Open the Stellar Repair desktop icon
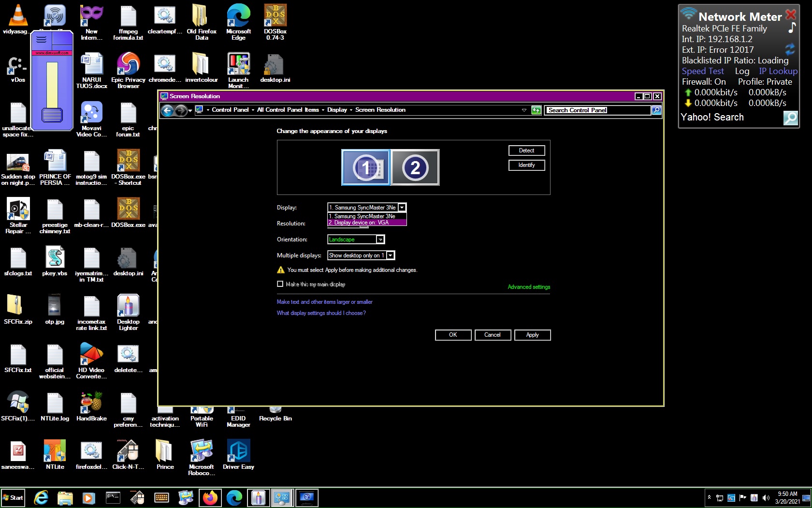Screen dimensions: 812x508 click(18, 216)
